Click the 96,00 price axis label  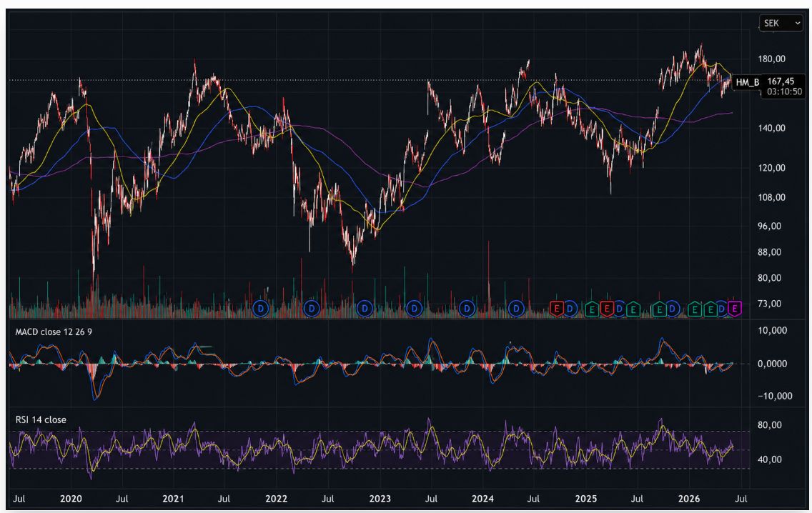pos(770,226)
